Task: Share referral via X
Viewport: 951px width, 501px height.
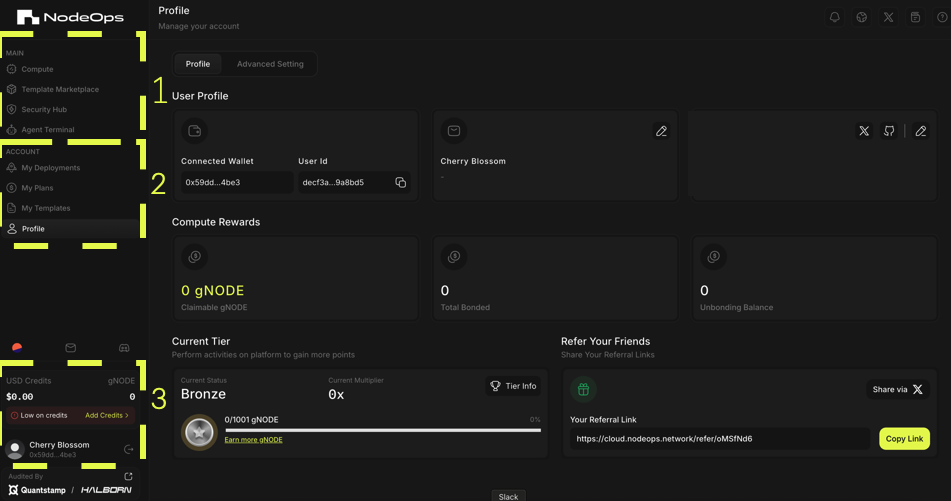Action: pos(898,389)
